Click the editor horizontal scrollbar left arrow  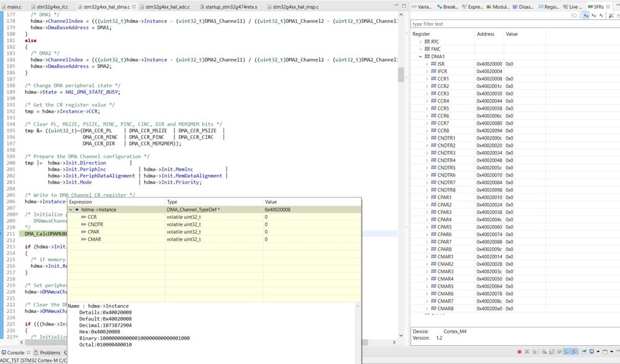click(21, 342)
